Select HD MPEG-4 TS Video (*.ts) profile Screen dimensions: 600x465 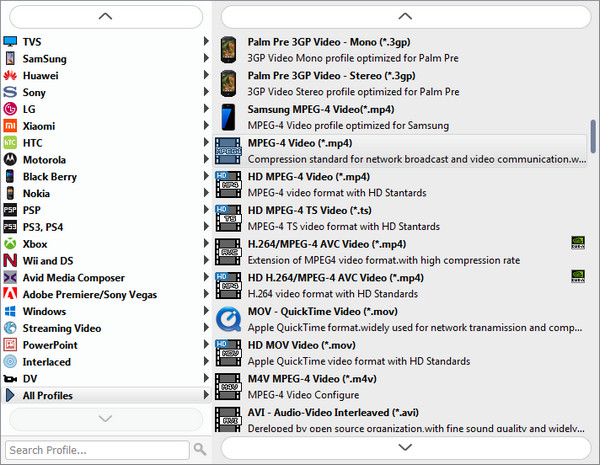(x=400, y=218)
